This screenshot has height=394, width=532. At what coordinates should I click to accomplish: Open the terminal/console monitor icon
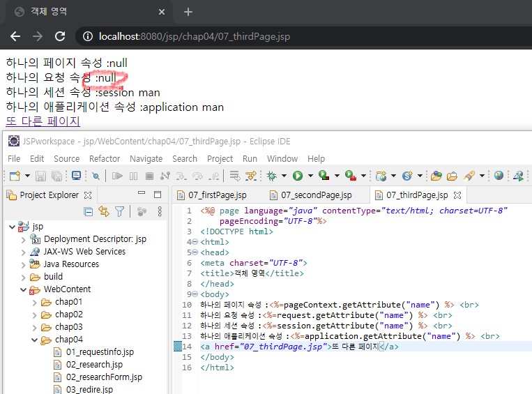[76, 176]
